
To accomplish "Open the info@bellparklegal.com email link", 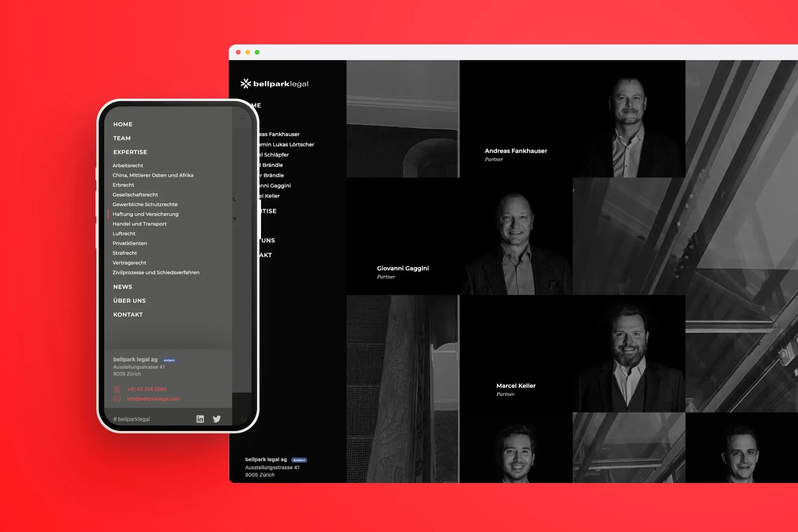I will (x=153, y=399).
